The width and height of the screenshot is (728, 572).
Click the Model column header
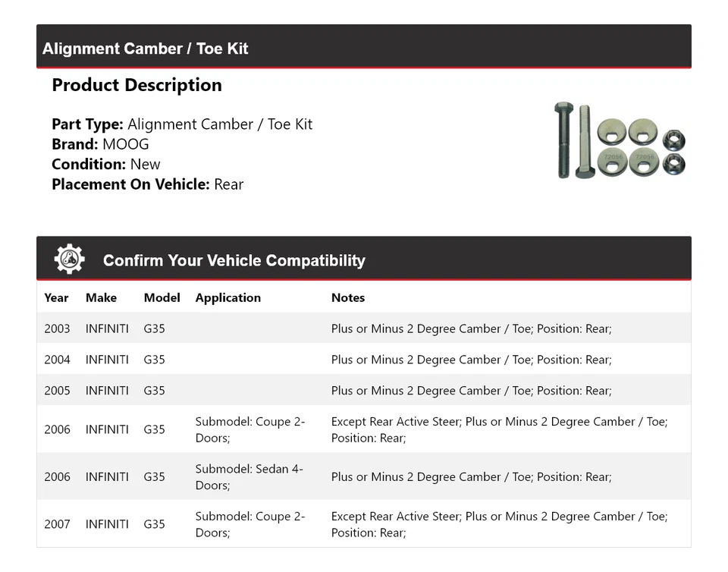click(x=162, y=297)
